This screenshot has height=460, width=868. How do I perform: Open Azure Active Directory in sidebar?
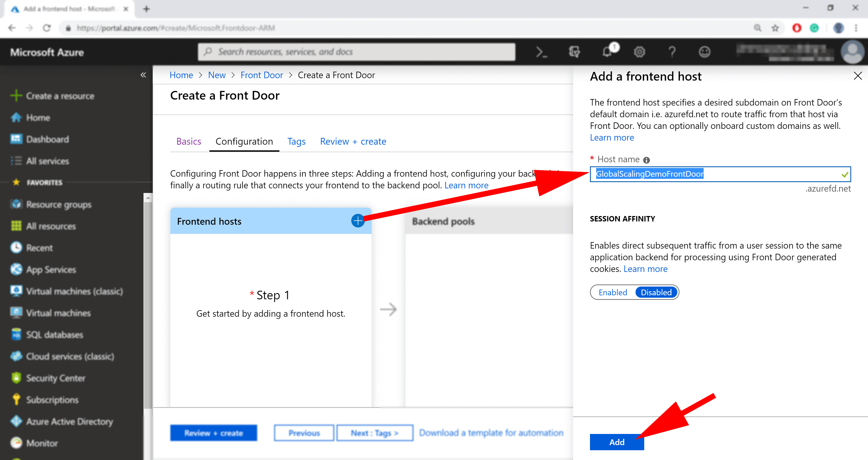tap(69, 421)
